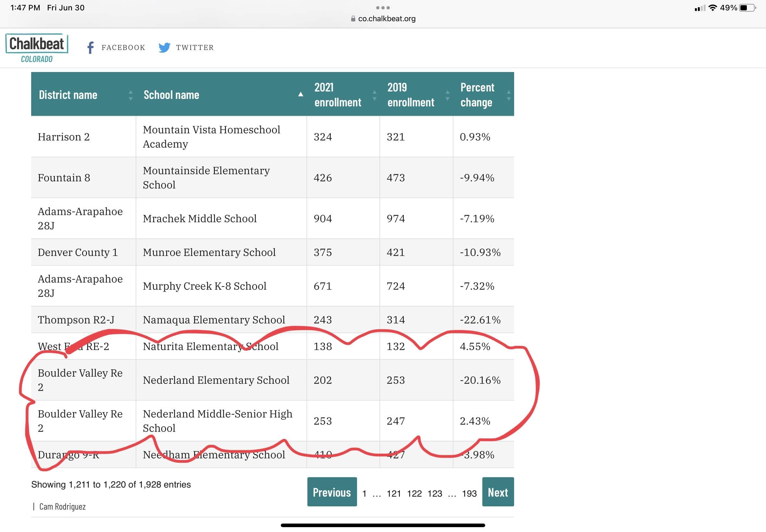The width and height of the screenshot is (766, 532).
Task: Go to page 123
Action: coord(435,493)
